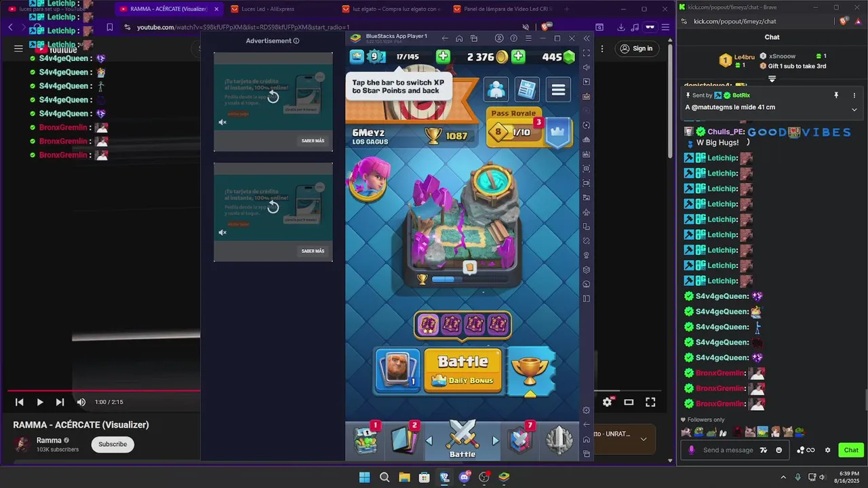Viewport: 868px width, 488px height.
Task: Open the in-game hamburger options menu
Action: pos(558,89)
